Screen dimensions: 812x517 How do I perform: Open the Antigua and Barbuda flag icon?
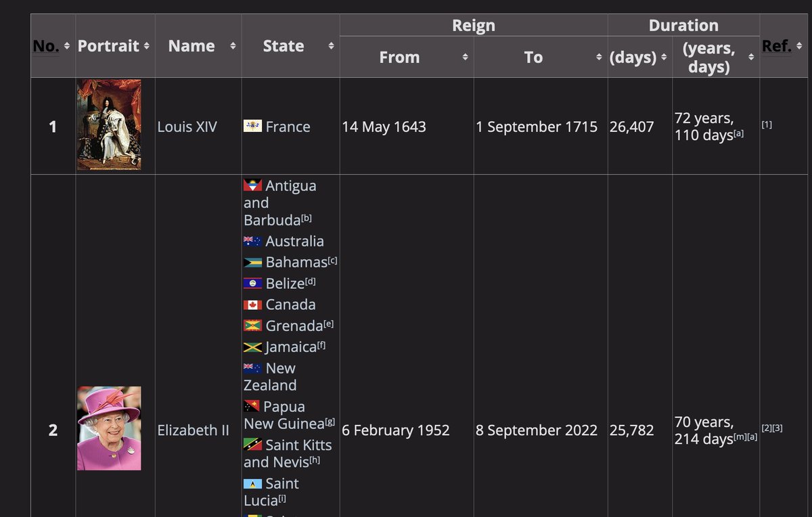click(x=252, y=185)
